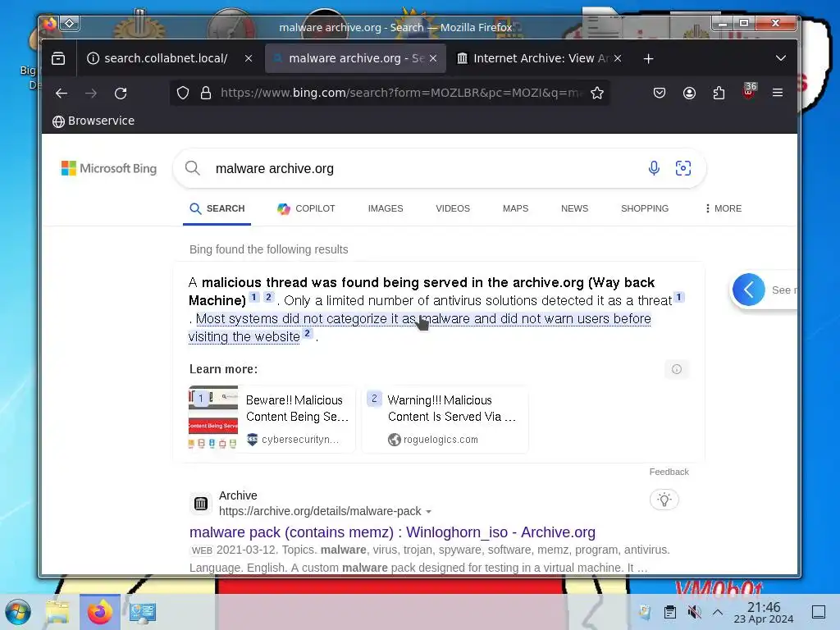Expand the list all tabs chevron
840x630 pixels.
click(x=781, y=58)
